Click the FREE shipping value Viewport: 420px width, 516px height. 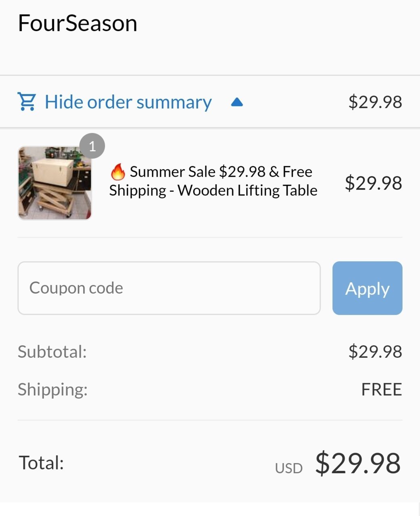[x=382, y=389]
